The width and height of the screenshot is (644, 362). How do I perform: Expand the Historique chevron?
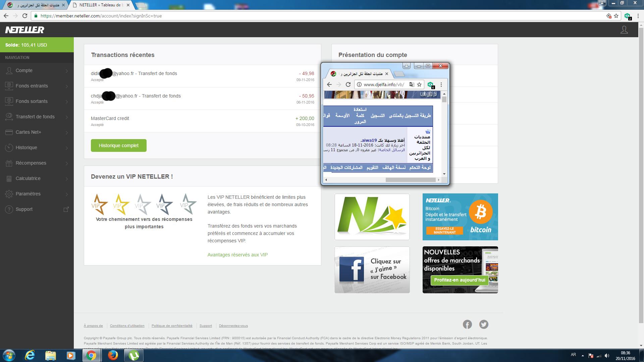pyautogui.click(x=67, y=148)
